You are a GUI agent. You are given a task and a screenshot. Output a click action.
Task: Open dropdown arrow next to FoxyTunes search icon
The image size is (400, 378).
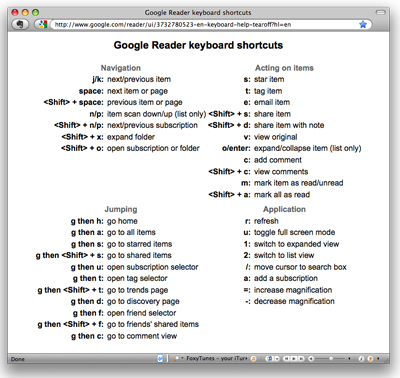[x=182, y=358]
